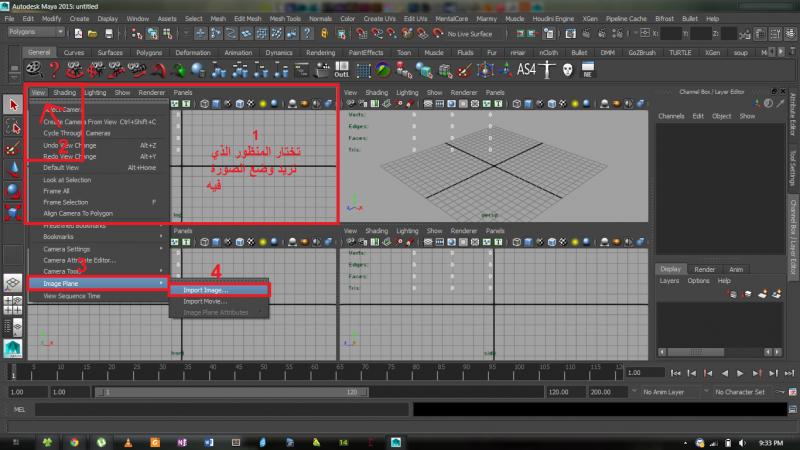
Task: Click the New scene icon in status line
Action: point(78,34)
